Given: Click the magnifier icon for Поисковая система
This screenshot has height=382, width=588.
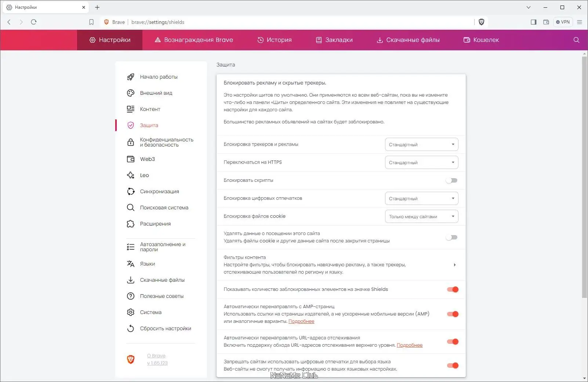Looking at the screenshot, I should point(131,208).
